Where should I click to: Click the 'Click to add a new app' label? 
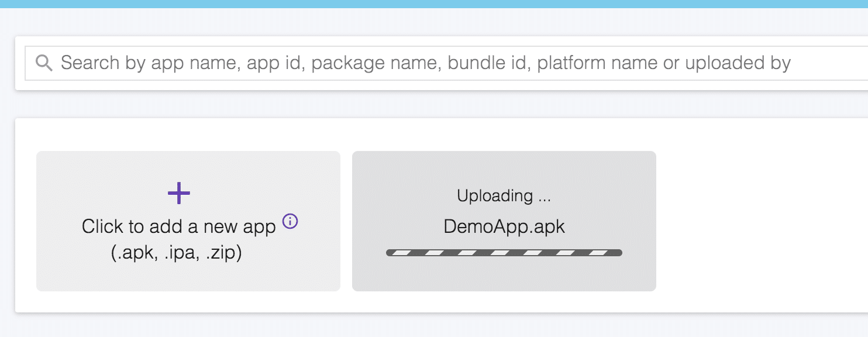tap(178, 226)
